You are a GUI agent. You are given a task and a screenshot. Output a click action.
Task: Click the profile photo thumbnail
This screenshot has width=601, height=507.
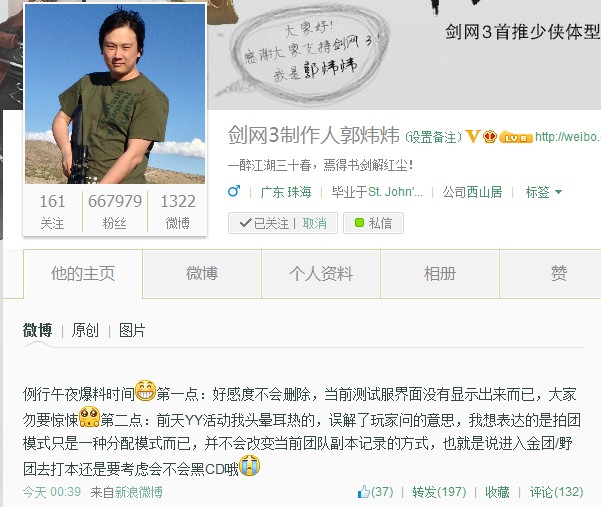pyautogui.click(x=115, y=94)
